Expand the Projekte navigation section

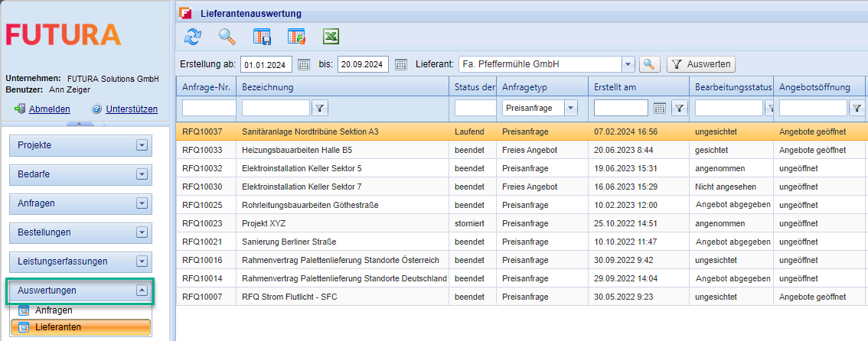[142, 145]
